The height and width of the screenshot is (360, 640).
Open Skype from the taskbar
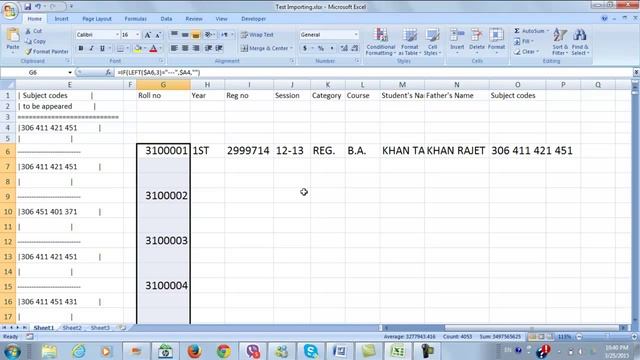pyautogui.click(x=311, y=351)
